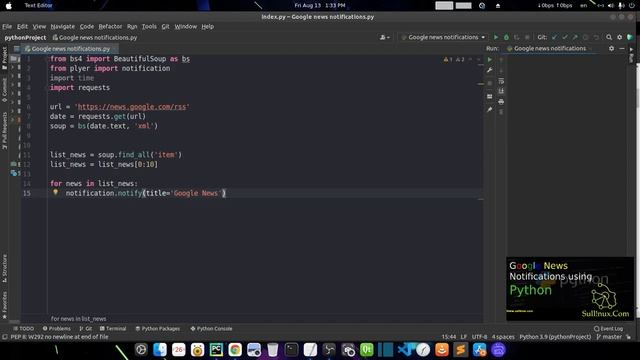Open VS Code icon in dock
The width and height of the screenshot is (640, 360).
pos(404,350)
